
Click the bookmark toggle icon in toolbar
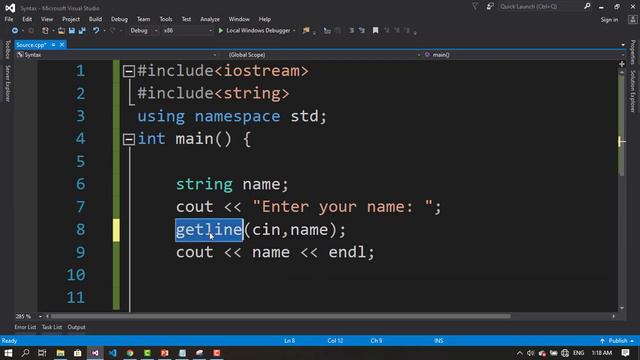(x=376, y=31)
